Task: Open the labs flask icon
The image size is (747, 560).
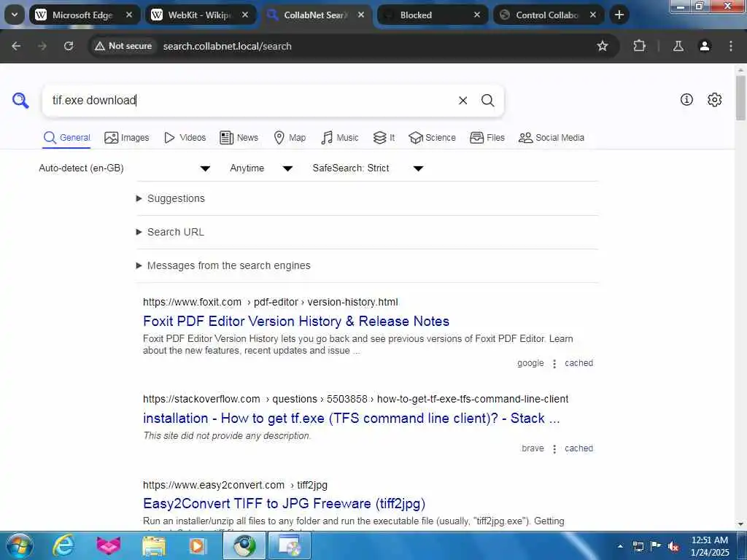Action: pyautogui.click(x=678, y=46)
